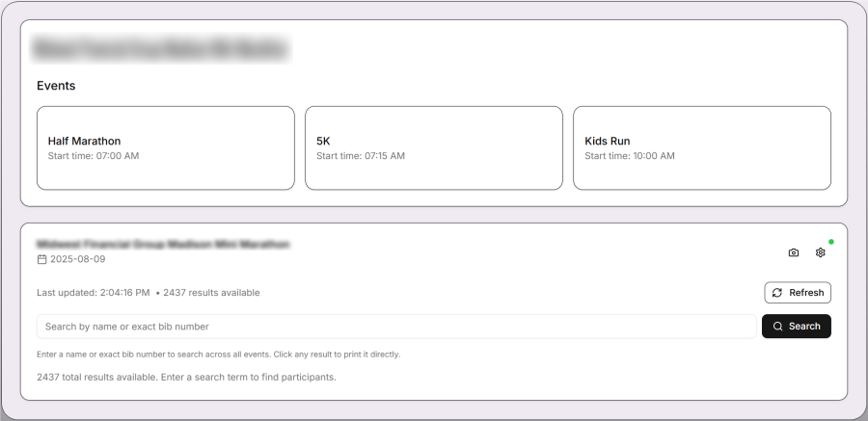868x421 pixels.
Task: Click the calendar icon beside the date
Action: point(41,260)
